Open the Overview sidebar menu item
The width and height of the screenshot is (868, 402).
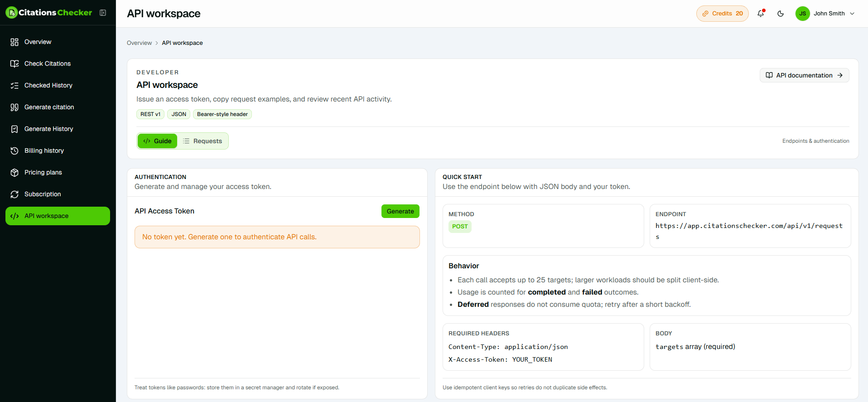58,42
